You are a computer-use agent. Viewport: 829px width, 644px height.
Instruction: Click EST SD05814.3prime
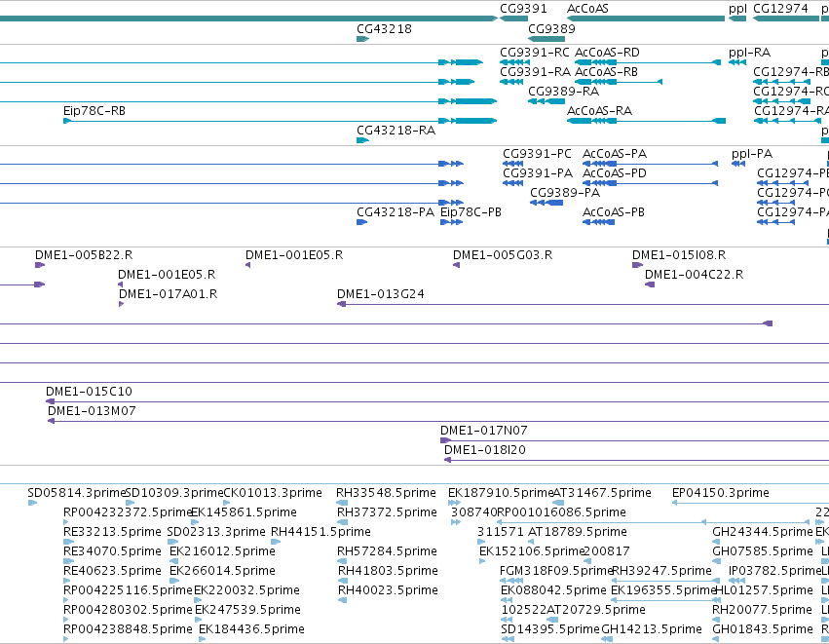click(x=77, y=493)
